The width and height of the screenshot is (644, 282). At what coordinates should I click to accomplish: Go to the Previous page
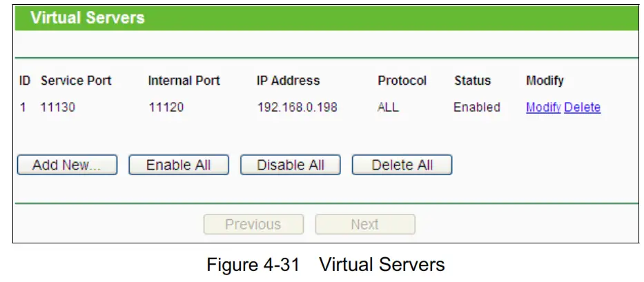tap(253, 225)
